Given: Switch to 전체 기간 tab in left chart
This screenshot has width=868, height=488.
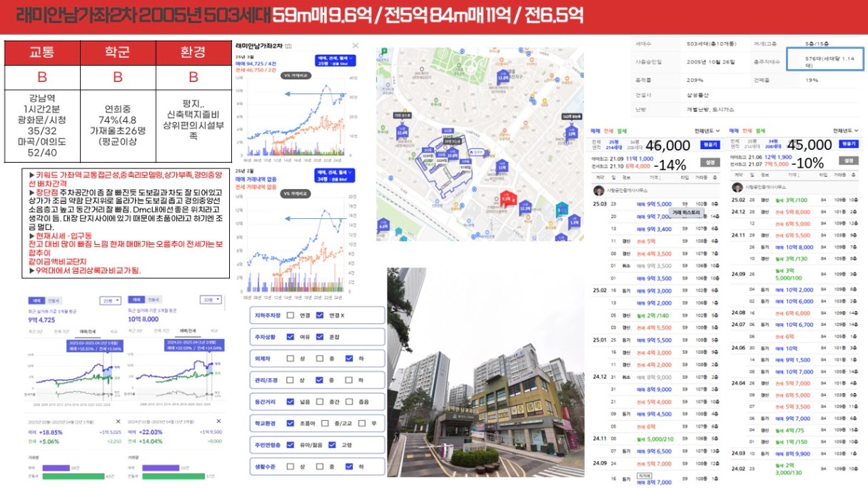Looking at the screenshot, I should pos(63,332).
